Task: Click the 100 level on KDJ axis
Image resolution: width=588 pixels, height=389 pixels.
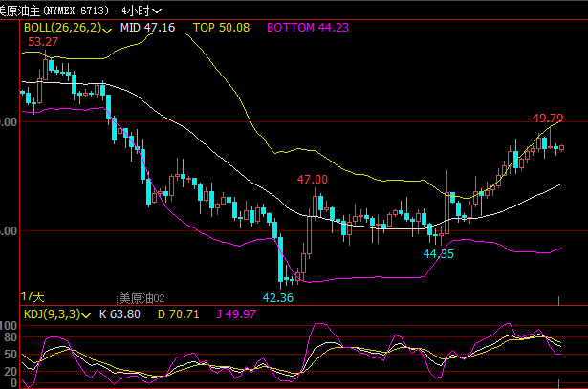Action: tap(9, 325)
